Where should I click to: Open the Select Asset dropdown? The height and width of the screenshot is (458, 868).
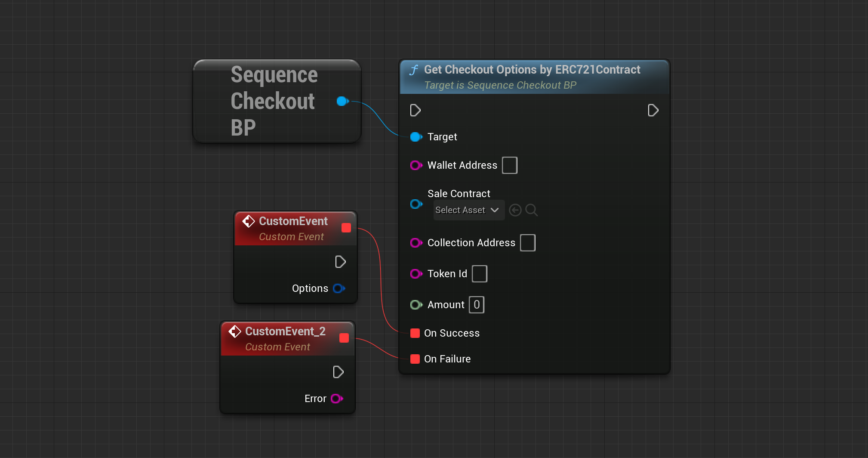tap(469, 210)
